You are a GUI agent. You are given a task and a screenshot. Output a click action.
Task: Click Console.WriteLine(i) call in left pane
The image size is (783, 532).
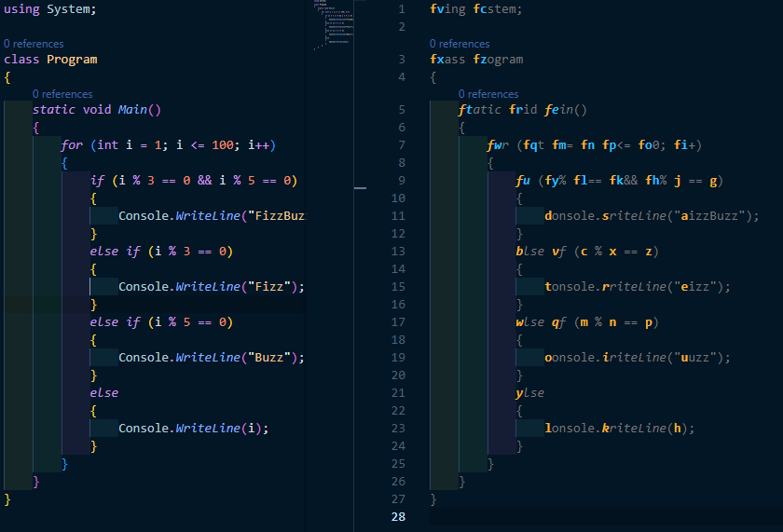click(192, 428)
